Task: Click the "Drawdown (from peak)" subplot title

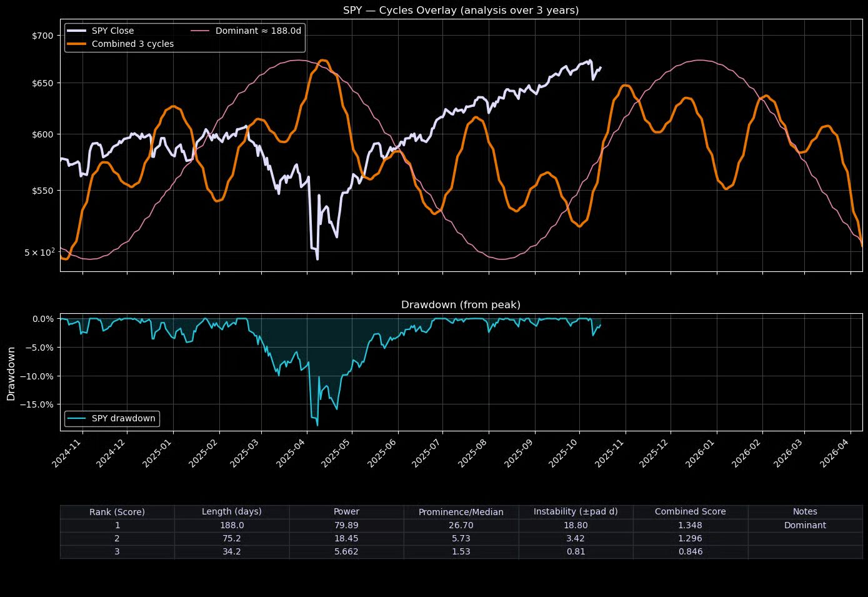Action: coord(461,304)
